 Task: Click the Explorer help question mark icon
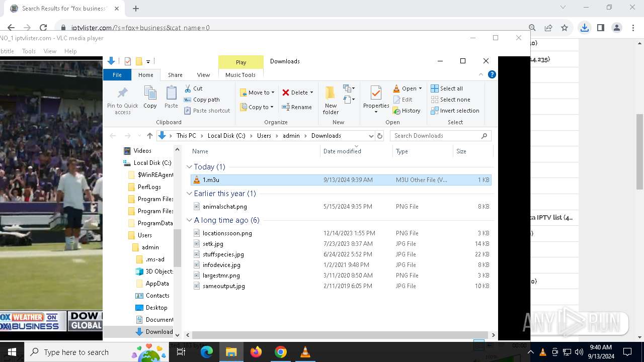point(492,74)
